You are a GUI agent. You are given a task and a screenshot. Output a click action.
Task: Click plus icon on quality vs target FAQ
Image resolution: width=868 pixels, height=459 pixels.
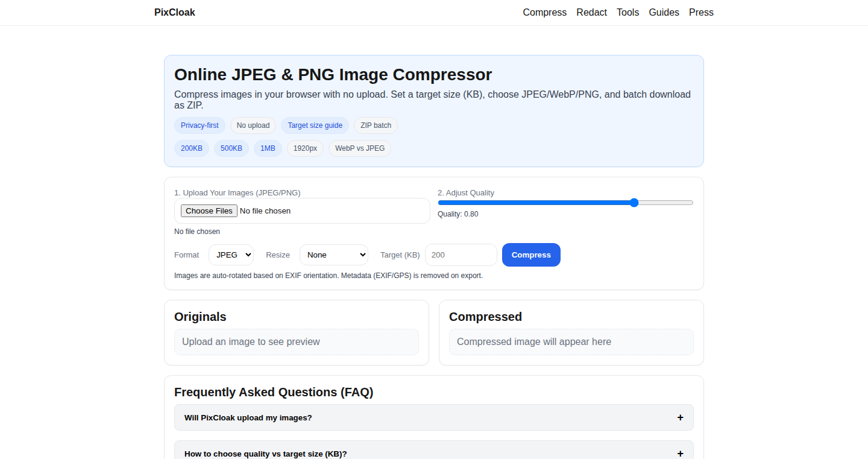680,454
